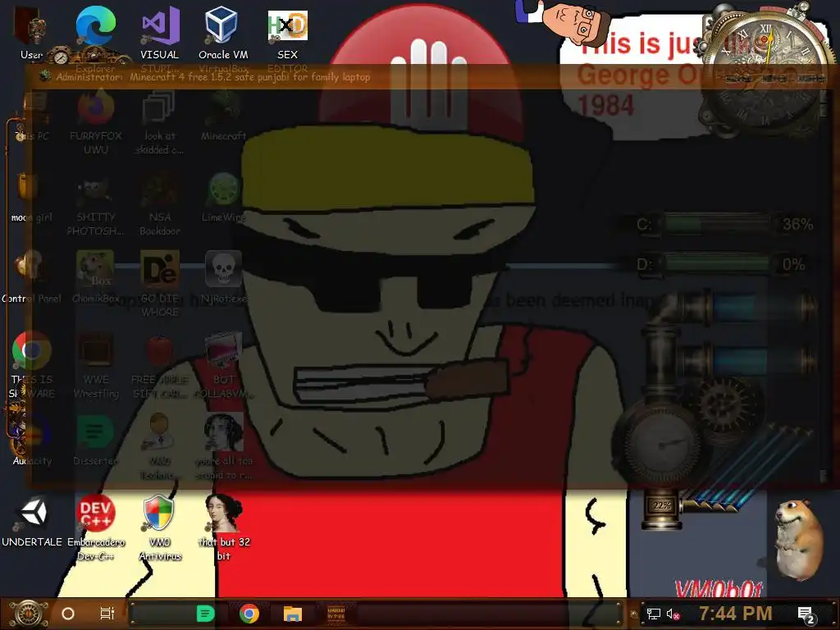Launch SHITTY PHOTOSH... GIMP shortcut

pos(96,204)
